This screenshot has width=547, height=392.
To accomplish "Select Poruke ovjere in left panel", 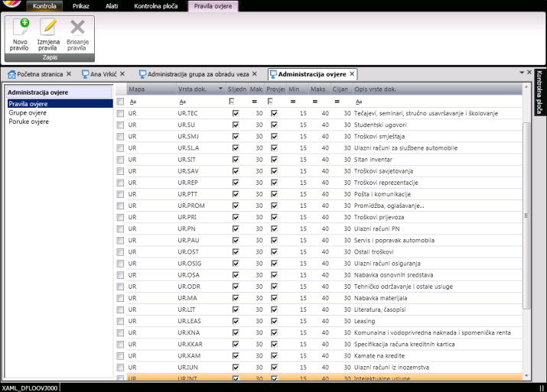I will [28, 121].
